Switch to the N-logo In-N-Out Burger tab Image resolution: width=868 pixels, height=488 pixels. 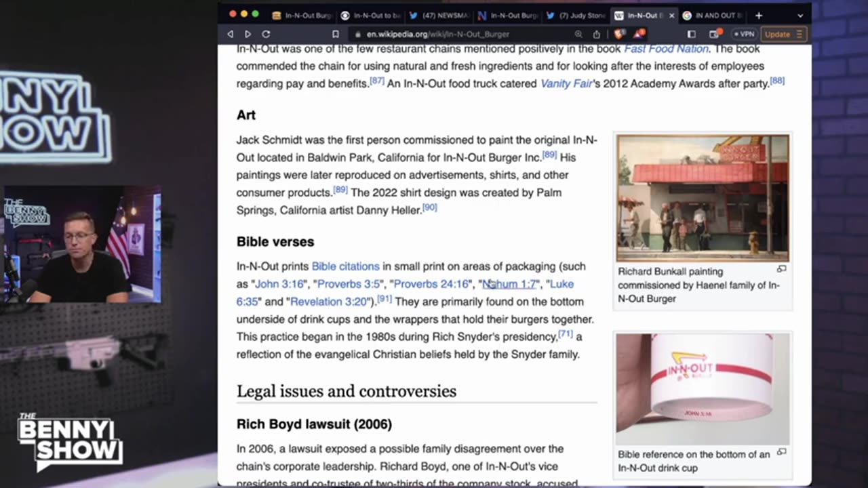509,15
